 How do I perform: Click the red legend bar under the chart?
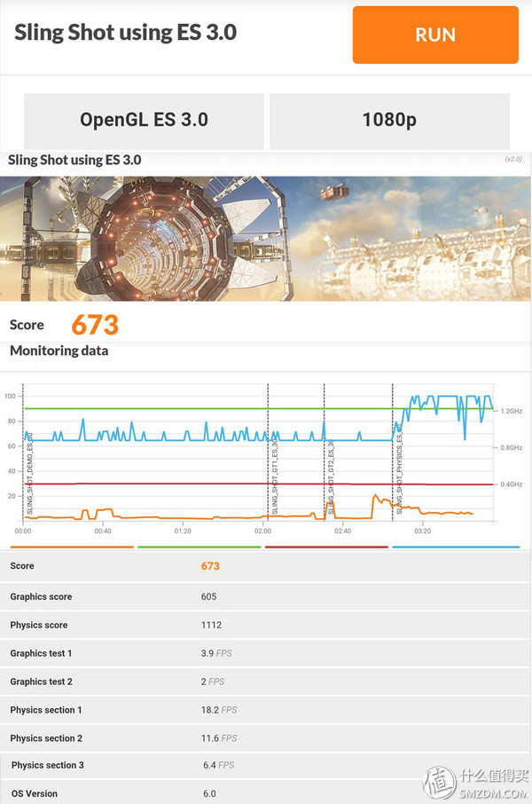click(326, 547)
